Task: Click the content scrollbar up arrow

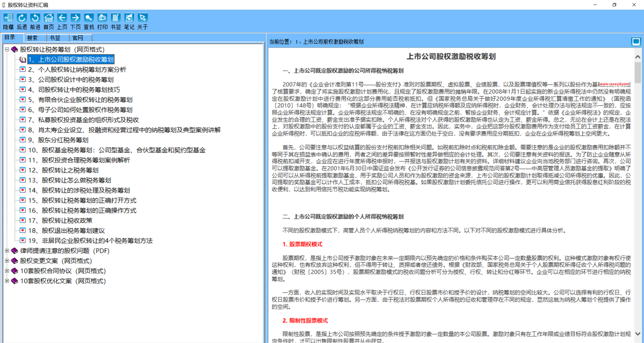Action: point(638,57)
